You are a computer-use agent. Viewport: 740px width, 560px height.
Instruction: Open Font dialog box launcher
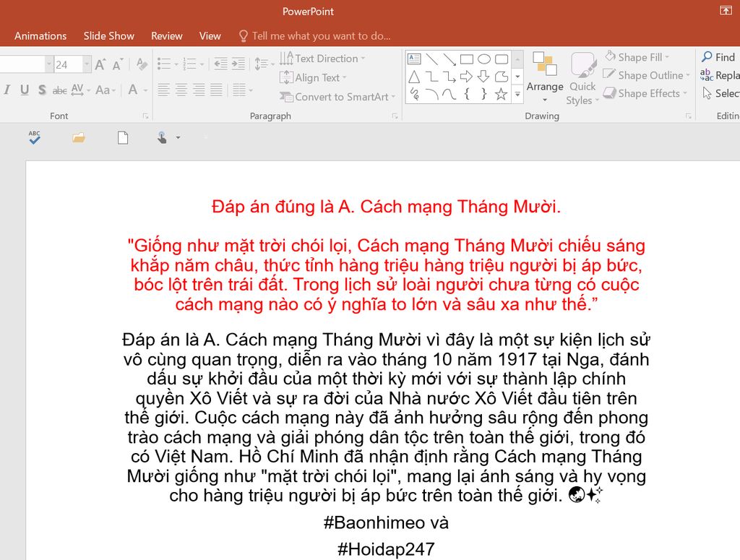[x=145, y=116]
